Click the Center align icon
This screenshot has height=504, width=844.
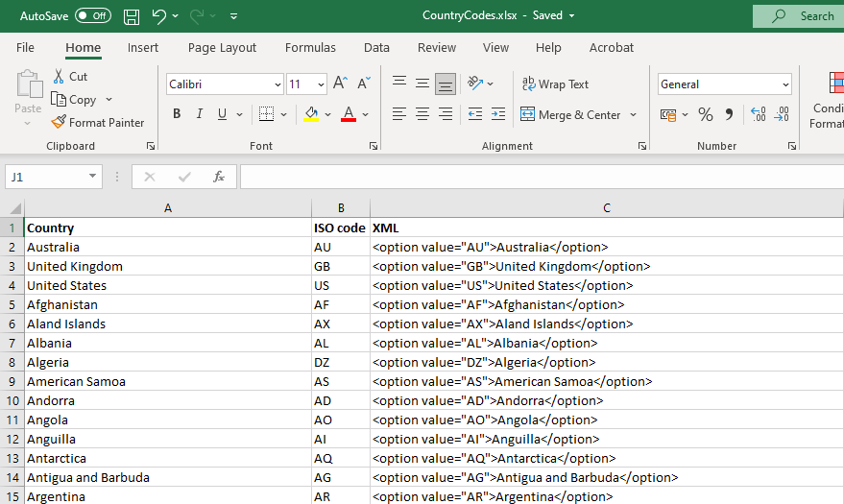422,114
